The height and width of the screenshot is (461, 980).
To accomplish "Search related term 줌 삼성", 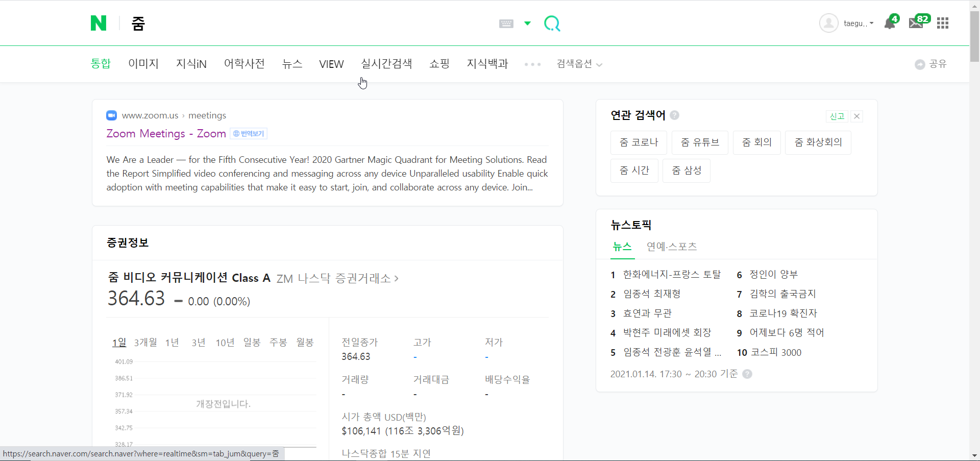I will point(687,171).
